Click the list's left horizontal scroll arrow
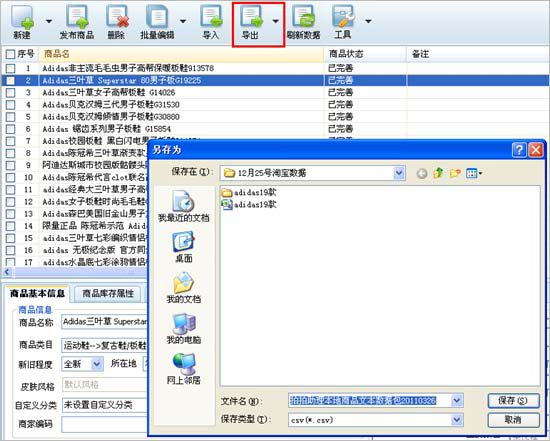This screenshot has height=441, width=550. point(7,272)
